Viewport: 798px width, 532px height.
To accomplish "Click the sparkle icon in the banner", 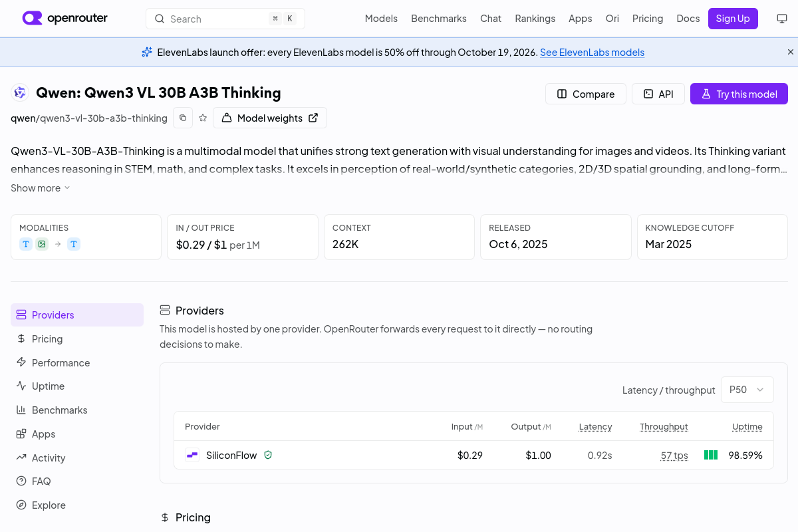I will pos(147,52).
